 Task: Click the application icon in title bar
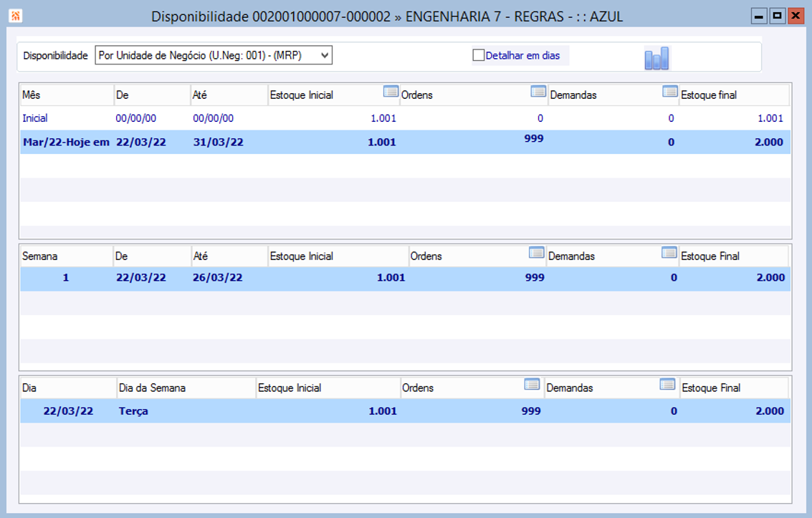coord(16,16)
